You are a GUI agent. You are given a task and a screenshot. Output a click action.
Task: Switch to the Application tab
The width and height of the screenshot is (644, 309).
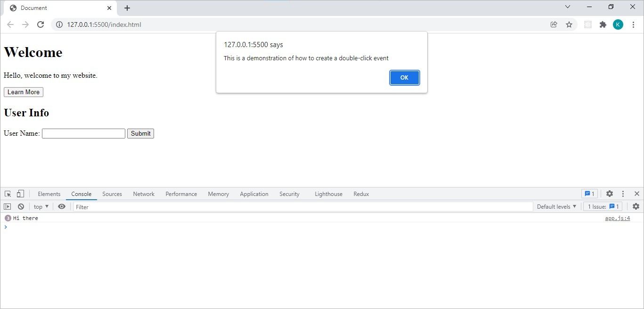tap(254, 194)
